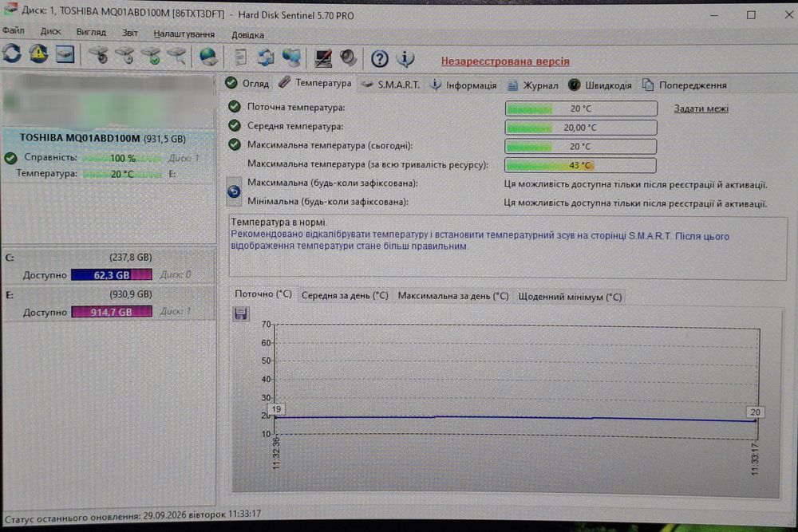Open the Звіт menu
The height and width of the screenshot is (532, 798).
[x=130, y=33]
